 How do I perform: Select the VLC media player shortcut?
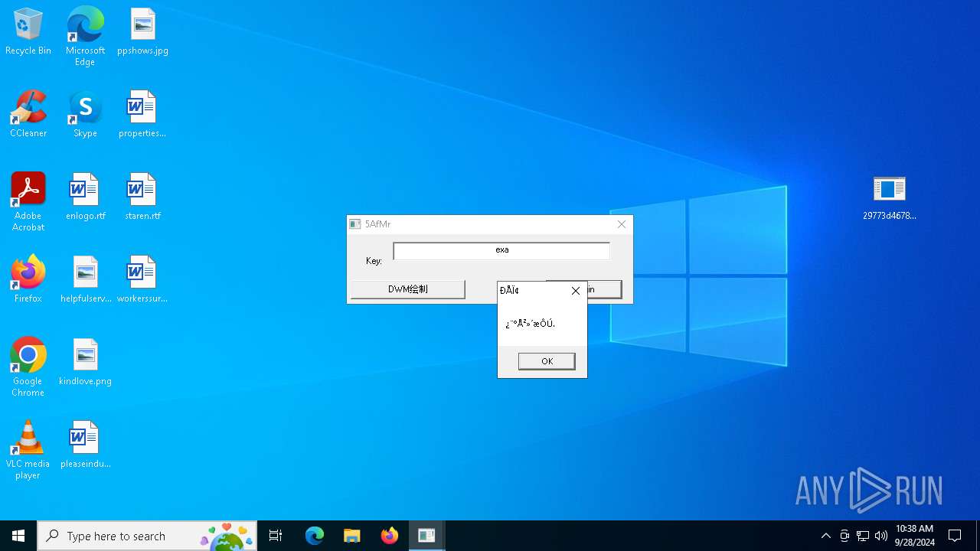click(28, 450)
